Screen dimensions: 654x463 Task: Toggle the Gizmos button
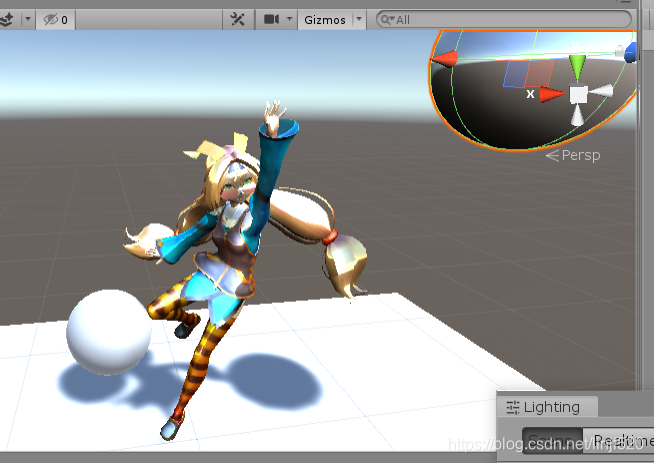[x=325, y=20]
